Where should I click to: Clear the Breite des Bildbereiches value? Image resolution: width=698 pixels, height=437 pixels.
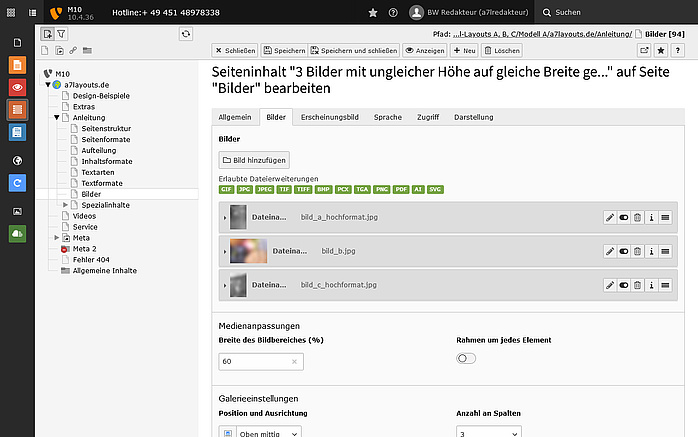click(294, 362)
